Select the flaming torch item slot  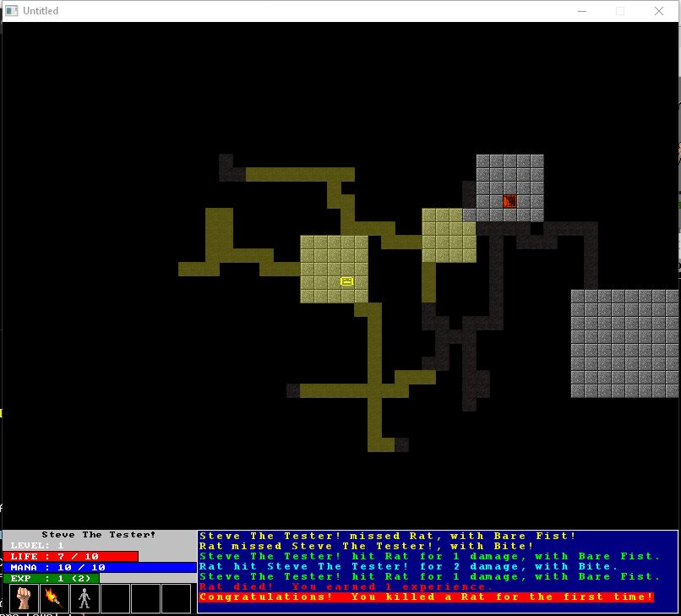tap(55, 598)
